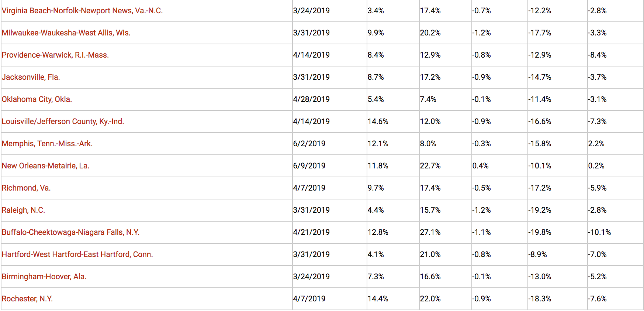The width and height of the screenshot is (644, 311).
Task: Select the -10.1% cell in Buffalo row
Action: 599,232
